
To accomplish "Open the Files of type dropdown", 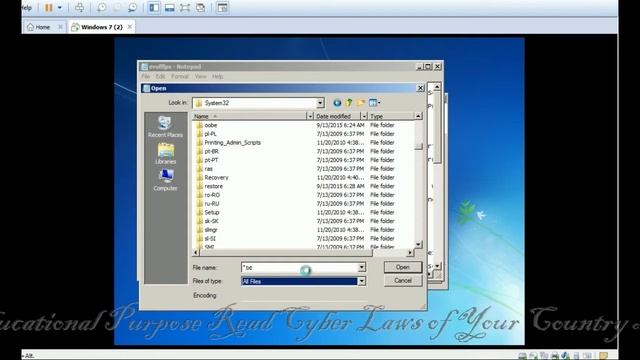I will tap(362, 281).
